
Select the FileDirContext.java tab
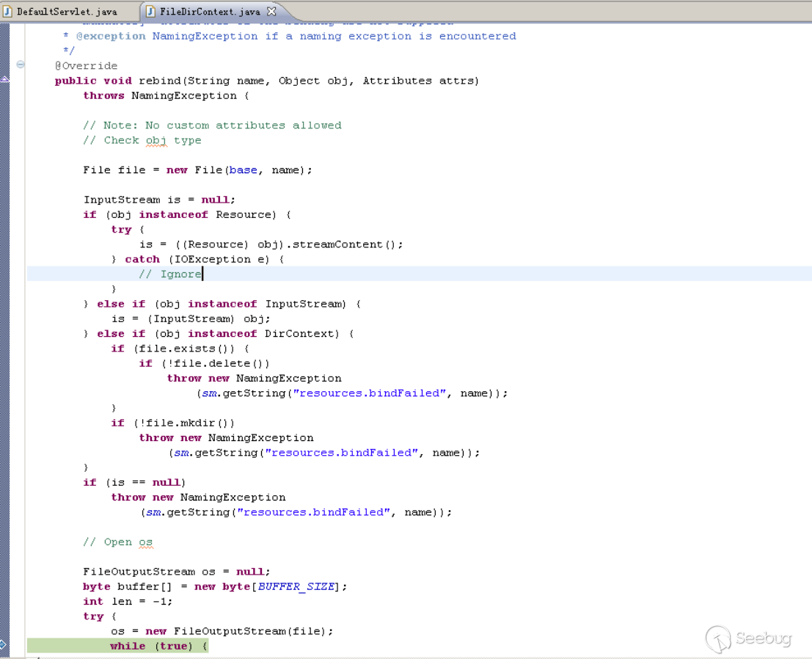pyautogui.click(x=210, y=12)
